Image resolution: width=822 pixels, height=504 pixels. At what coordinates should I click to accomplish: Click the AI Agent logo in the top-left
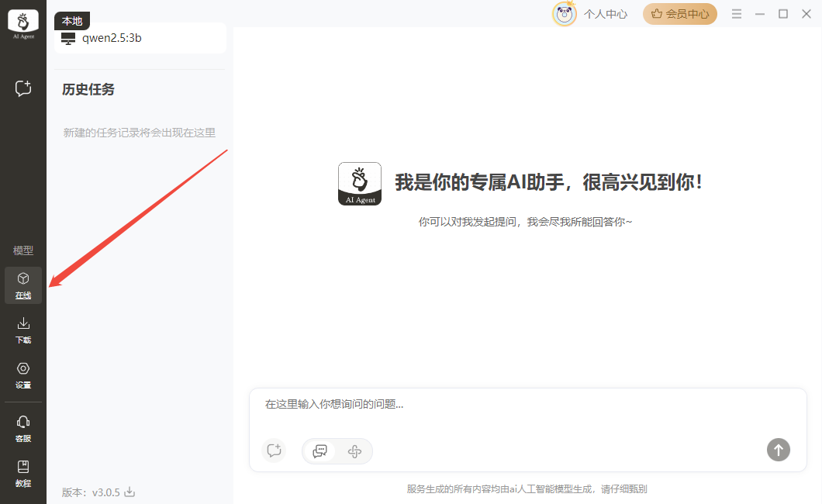click(23, 23)
